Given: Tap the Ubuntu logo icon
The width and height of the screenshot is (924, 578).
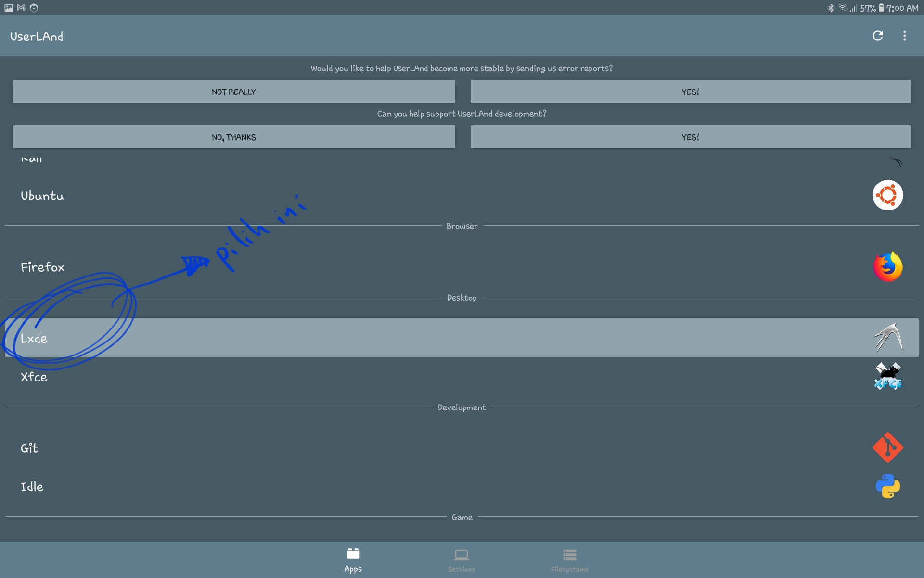Looking at the screenshot, I should pos(887,195).
